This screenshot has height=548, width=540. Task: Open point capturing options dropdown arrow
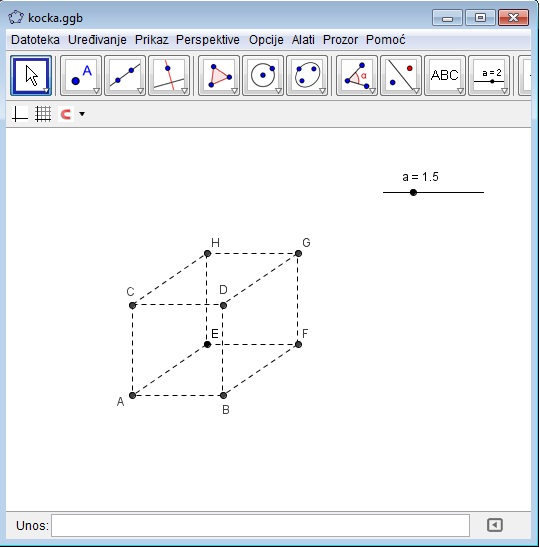click(x=82, y=114)
